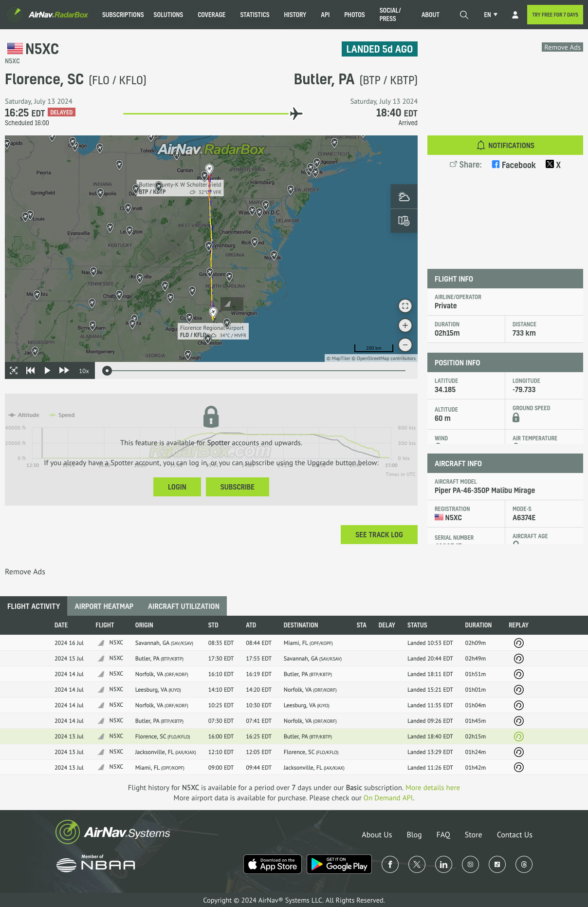Click the replay progress slider handle
This screenshot has height=907, width=588.
click(x=107, y=371)
